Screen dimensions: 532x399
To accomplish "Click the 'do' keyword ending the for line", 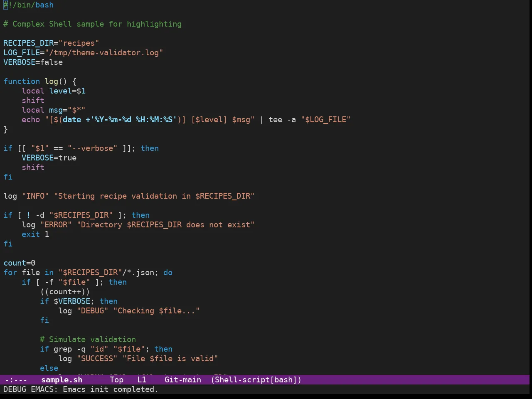I will [168, 273].
